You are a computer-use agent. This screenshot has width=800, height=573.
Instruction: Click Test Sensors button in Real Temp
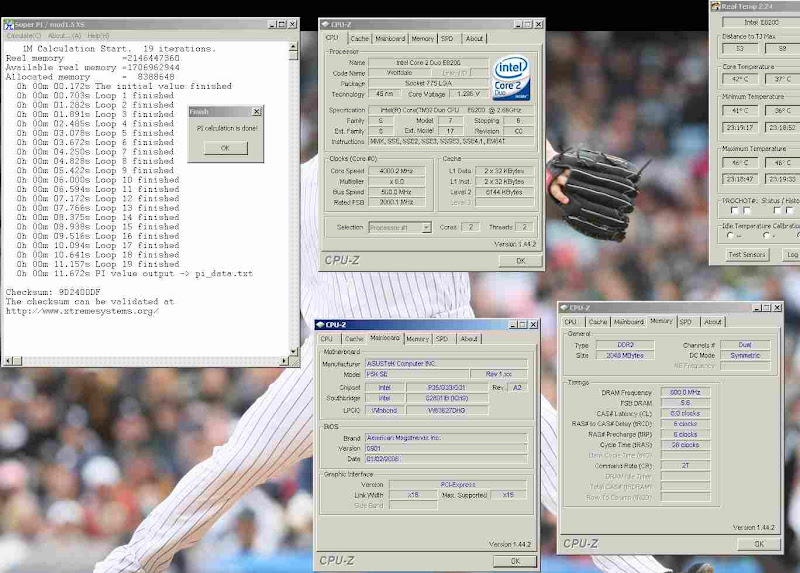(747, 255)
